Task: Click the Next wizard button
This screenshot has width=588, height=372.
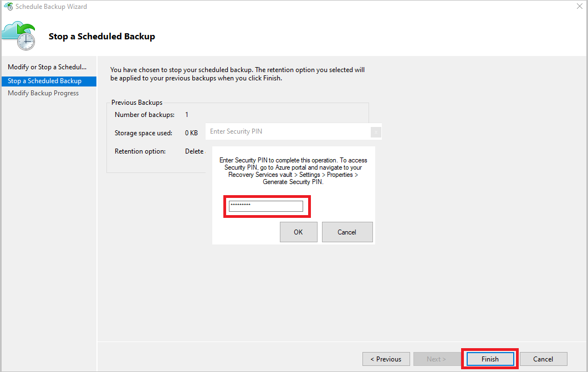Action: coord(437,359)
